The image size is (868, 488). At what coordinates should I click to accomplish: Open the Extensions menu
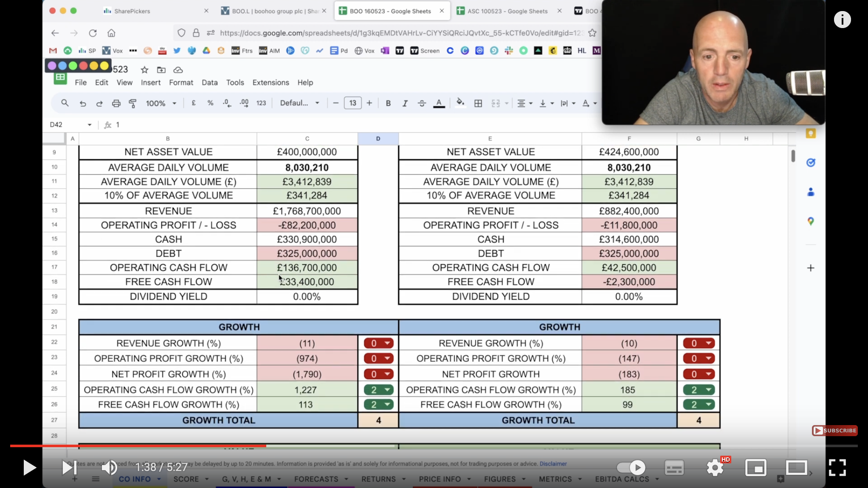click(x=271, y=82)
